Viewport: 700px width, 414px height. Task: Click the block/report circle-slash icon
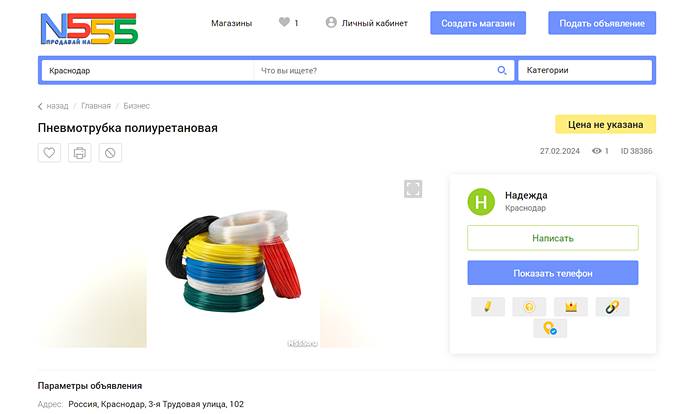(110, 153)
